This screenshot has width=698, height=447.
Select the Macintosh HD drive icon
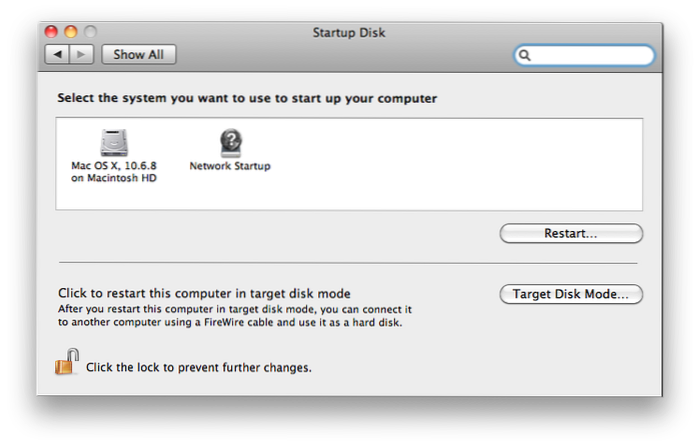coord(115,141)
